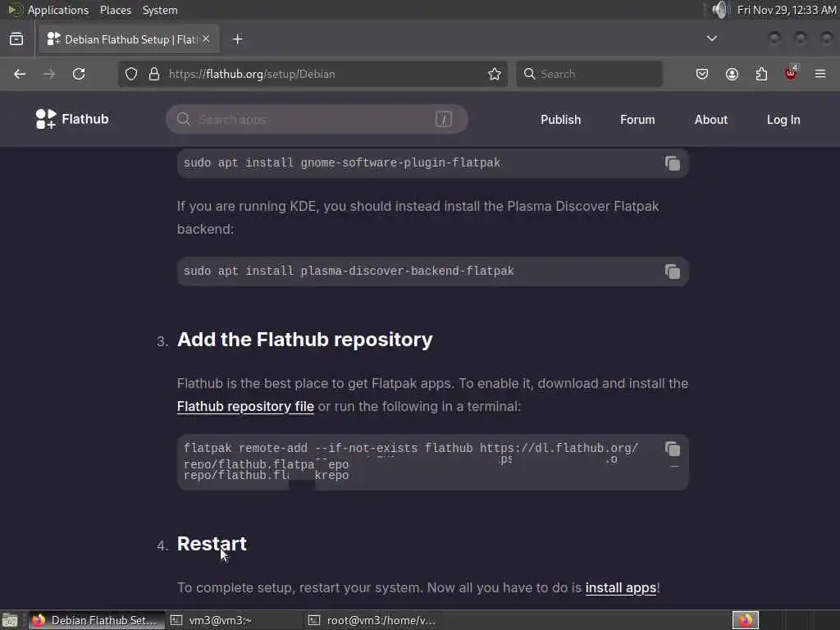Viewport: 840px width, 630px height.
Task: Open the Places menu
Action: (115, 10)
